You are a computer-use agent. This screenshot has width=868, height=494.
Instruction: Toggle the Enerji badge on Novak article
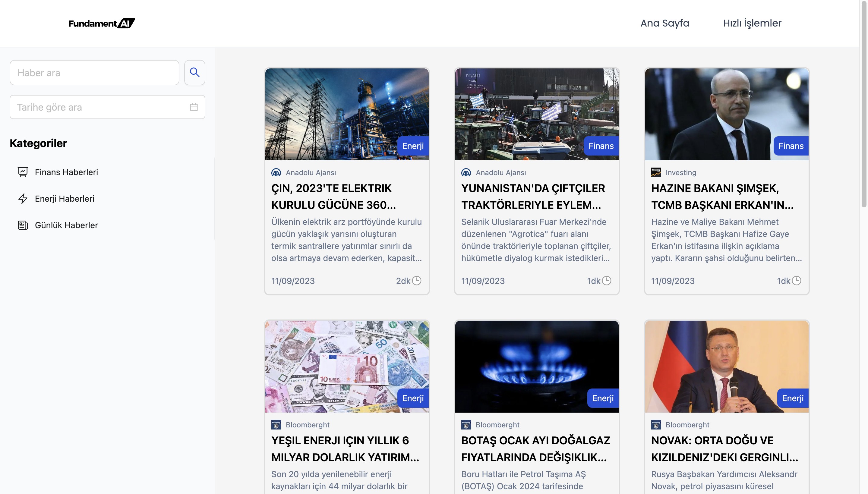coord(792,398)
